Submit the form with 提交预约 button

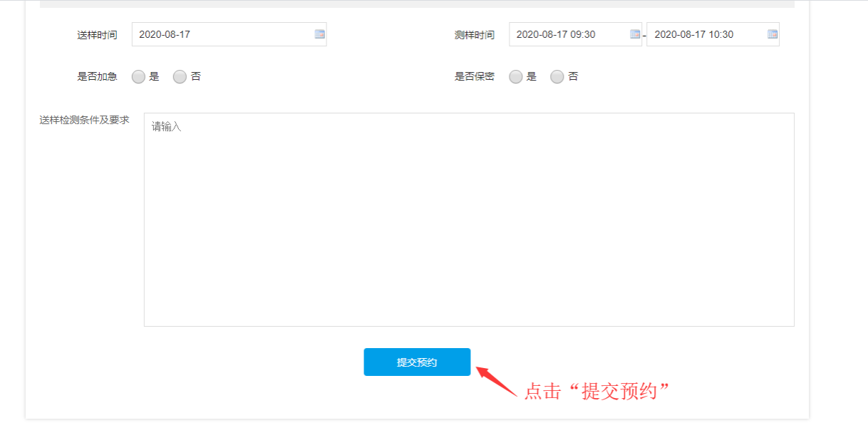[x=417, y=362]
